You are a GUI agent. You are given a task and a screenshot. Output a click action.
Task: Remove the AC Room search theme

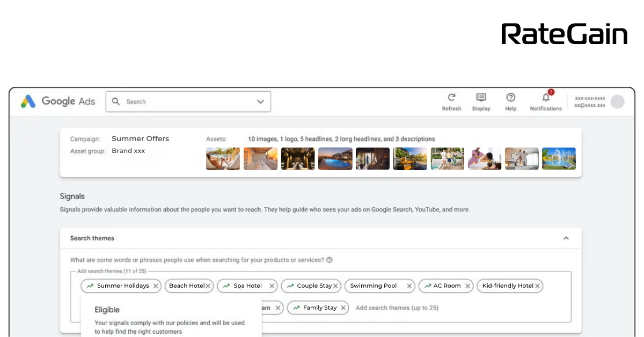467,286
